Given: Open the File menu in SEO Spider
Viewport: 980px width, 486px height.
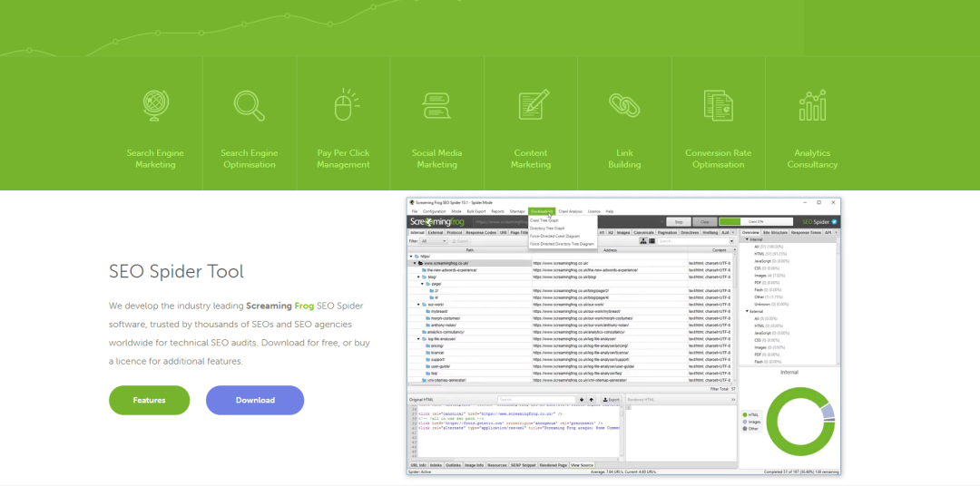Looking at the screenshot, I should 415,212.
